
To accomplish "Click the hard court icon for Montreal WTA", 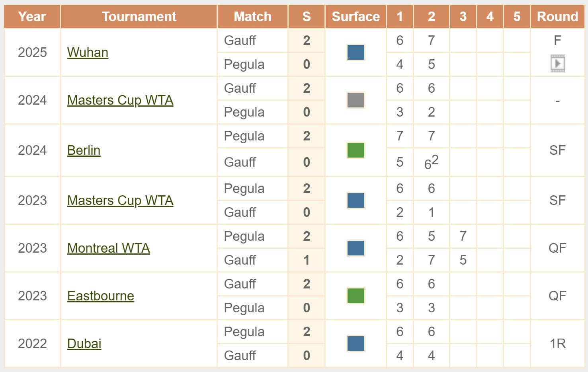I will pos(356,248).
